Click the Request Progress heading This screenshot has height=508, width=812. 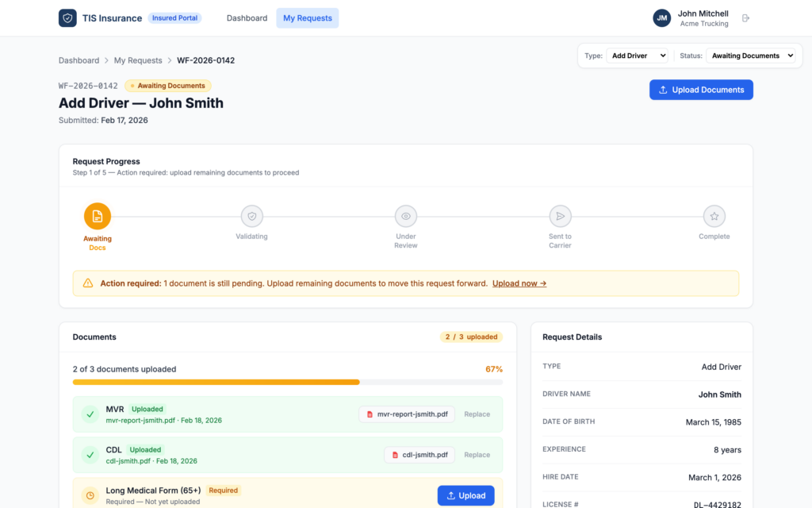click(106, 161)
